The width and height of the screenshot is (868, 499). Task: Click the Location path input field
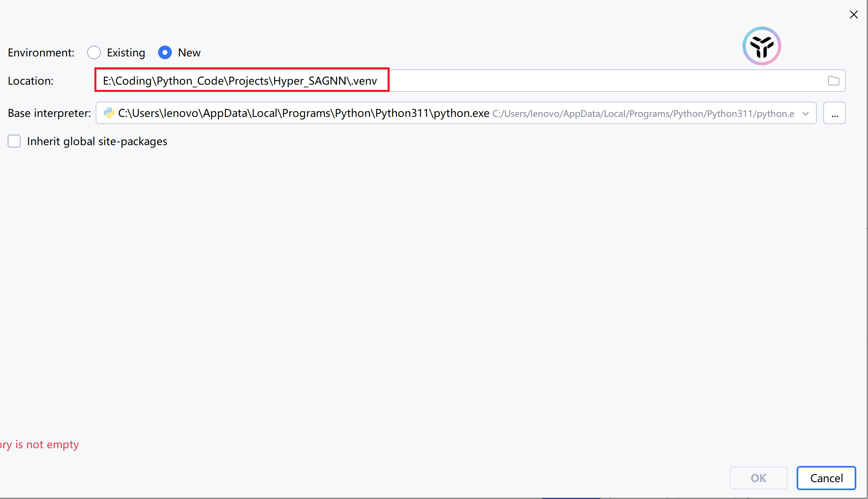point(241,81)
